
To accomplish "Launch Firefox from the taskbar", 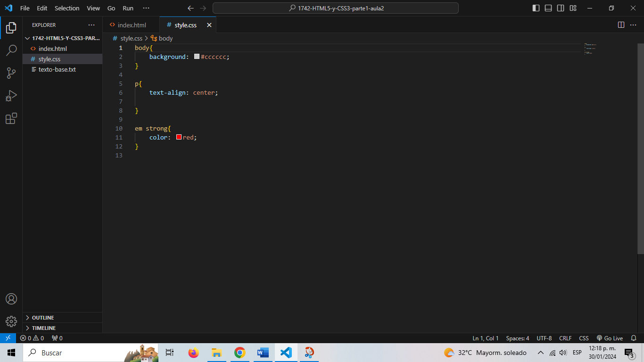I will (x=193, y=353).
